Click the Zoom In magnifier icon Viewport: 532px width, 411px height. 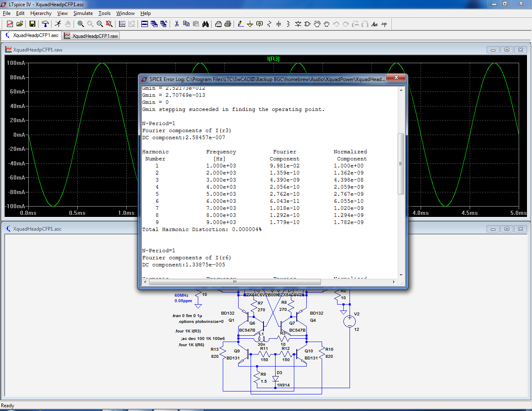(81, 24)
